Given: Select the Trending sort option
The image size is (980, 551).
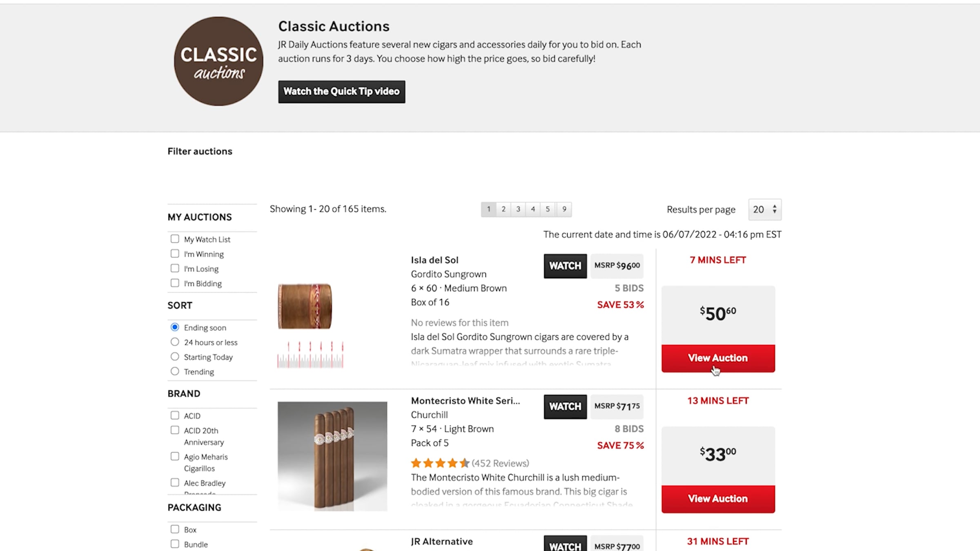Looking at the screenshot, I should point(175,371).
